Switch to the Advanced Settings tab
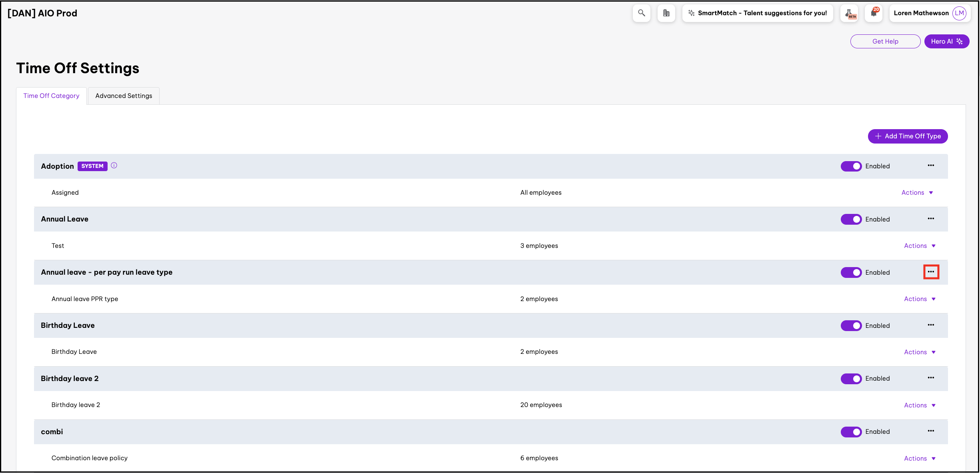The width and height of the screenshot is (980, 473). (124, 96)
